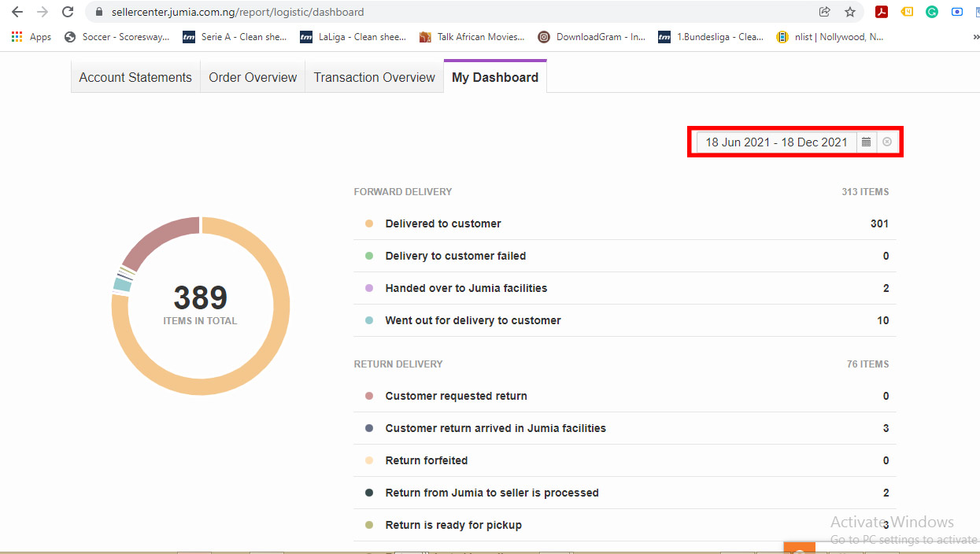Click the dot beside Customer return arrived

[x=369, y=428]
